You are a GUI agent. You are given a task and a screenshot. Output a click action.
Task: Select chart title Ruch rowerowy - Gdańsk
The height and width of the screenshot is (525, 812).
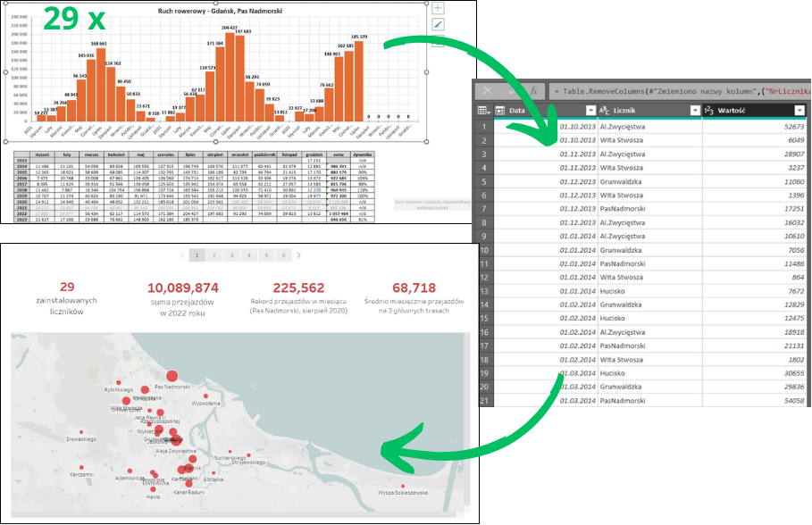pos(220,11)
